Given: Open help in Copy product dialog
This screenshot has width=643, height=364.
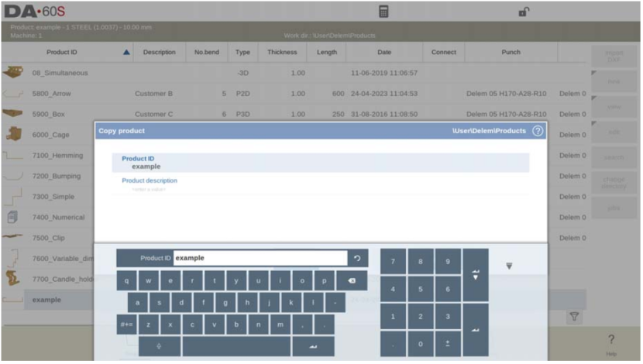Looking at the screenshot, I should pos(538,131).
